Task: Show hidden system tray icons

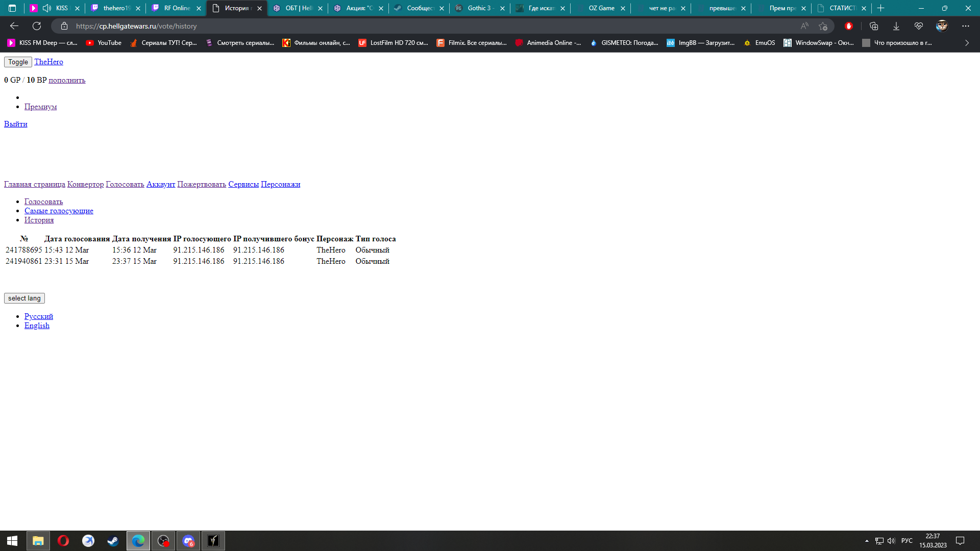Action: 867,541
